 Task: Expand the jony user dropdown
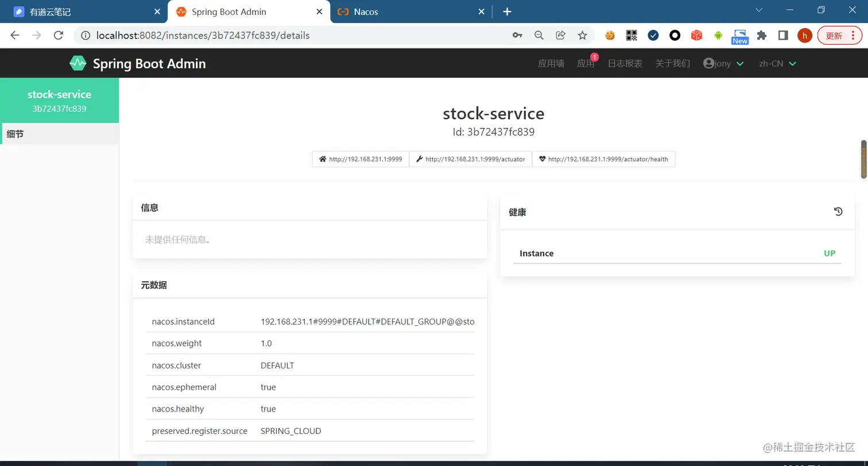click(723, 64)
